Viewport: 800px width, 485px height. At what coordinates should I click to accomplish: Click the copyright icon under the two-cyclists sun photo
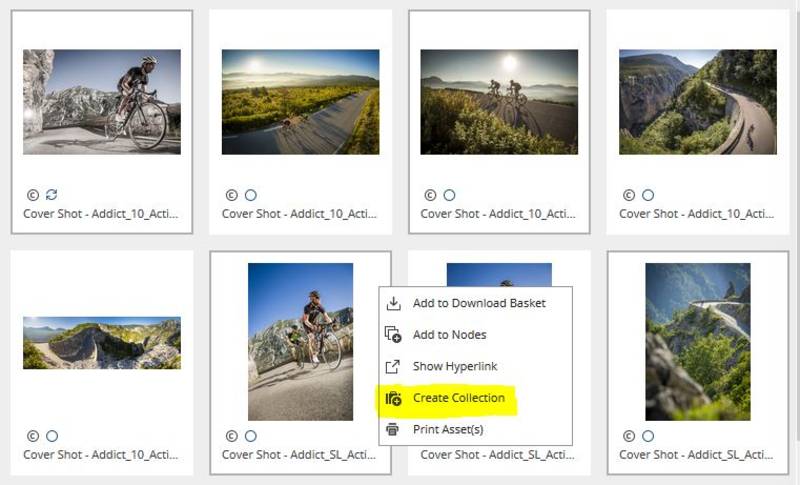pos(430,195)
